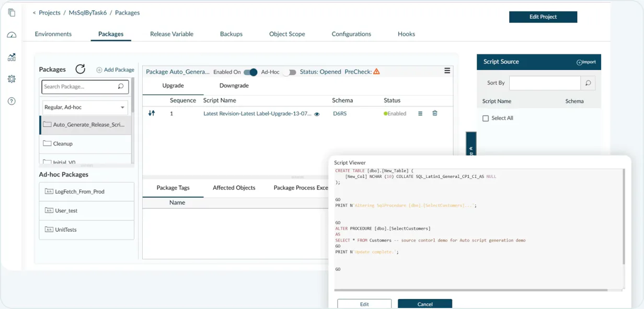Click the Script Viewer horizontal scrollbar
The image size is (644, 309).
point(470,290)
